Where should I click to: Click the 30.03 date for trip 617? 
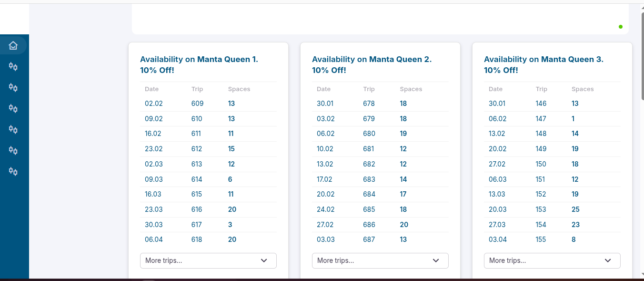154,225
